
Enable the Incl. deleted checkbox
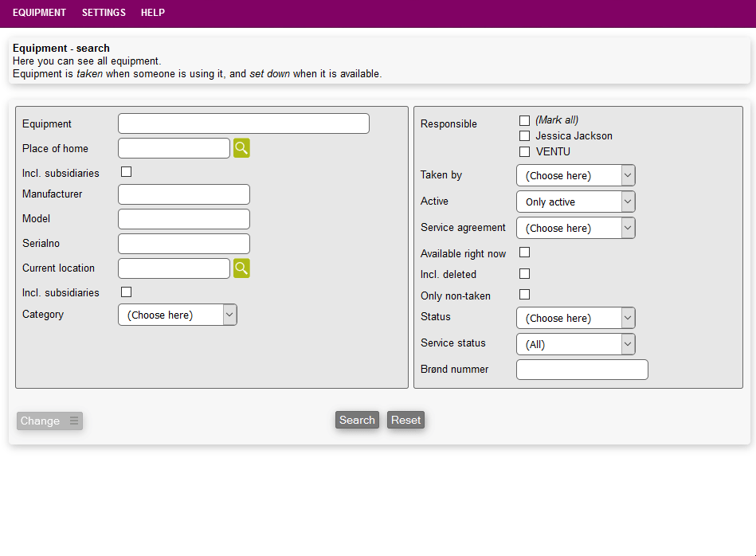pos(524,274)
